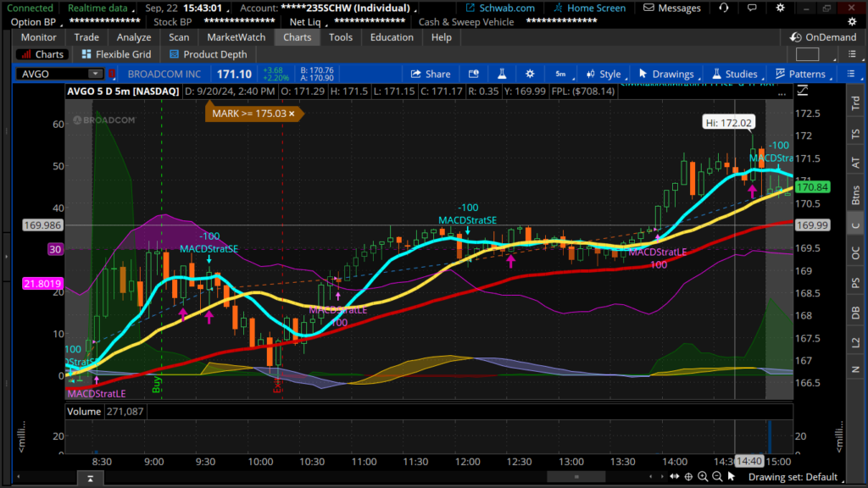This screenshot has height=488, width=868.
Task: Click the scroll-right arrow near bottom scrollbar
Action: coord(661,476)
